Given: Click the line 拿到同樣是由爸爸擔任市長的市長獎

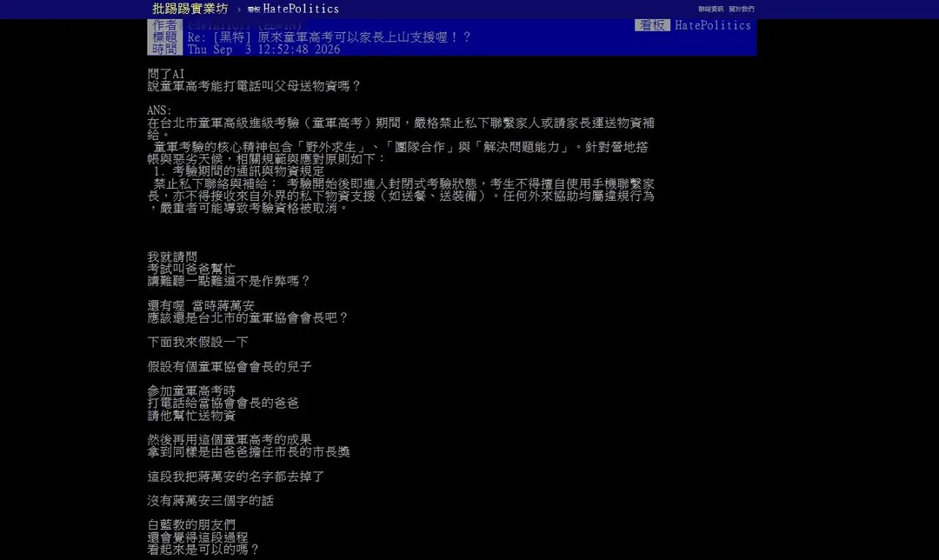Looking at the screenshot, I should coord(249,452).
